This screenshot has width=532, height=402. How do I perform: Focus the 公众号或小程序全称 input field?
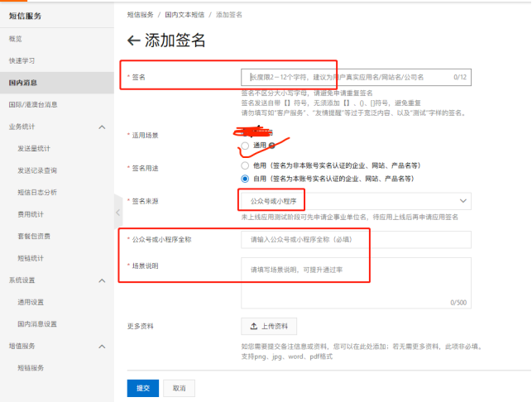pos(356,240)
